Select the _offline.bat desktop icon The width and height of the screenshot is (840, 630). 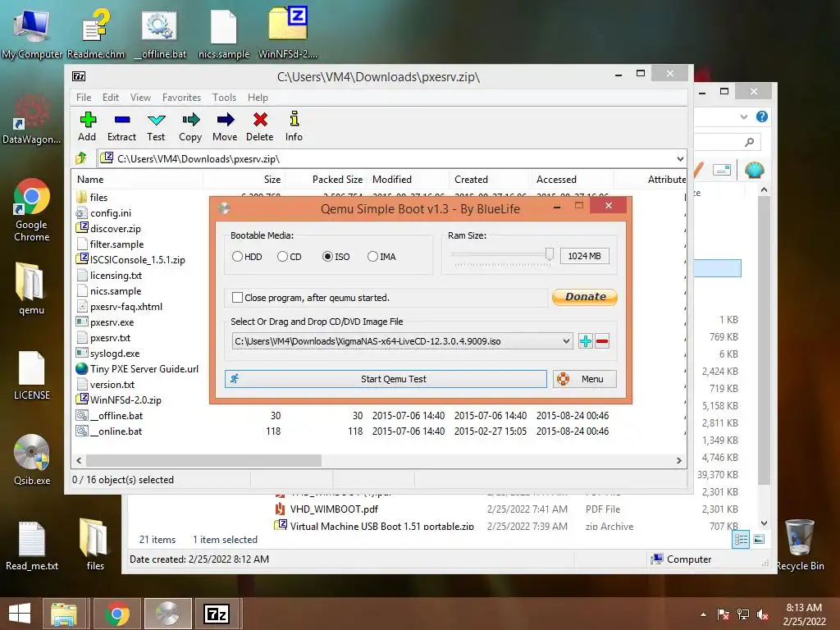160,32
